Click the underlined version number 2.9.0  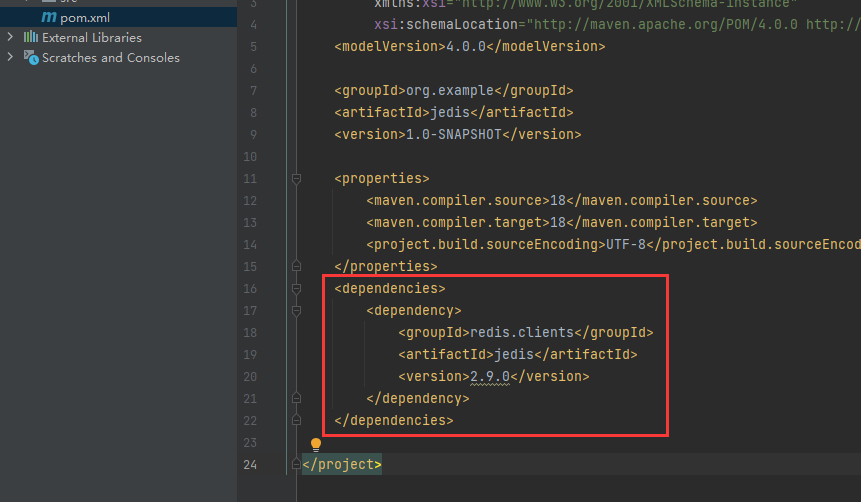(x=490, y=377)
